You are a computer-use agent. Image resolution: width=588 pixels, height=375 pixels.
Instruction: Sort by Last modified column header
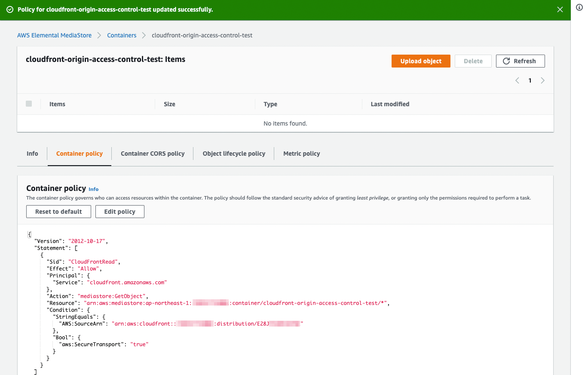pos(390,104)
